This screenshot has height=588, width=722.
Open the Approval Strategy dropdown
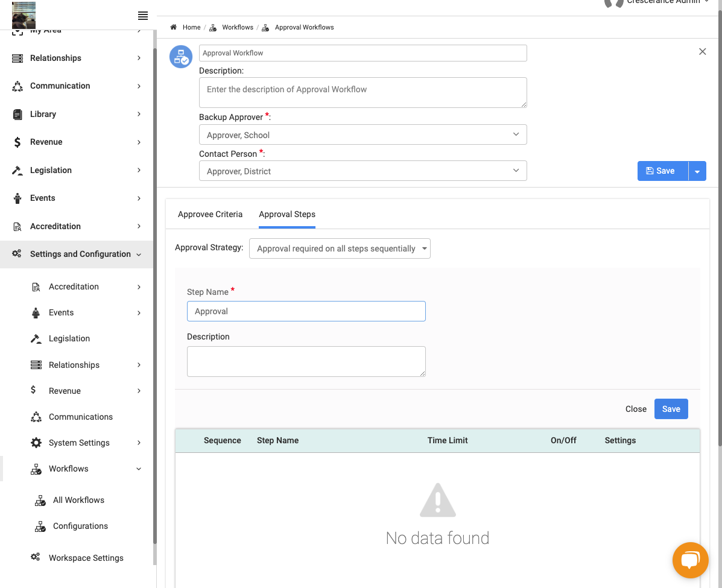pyautogui.click(x=340, y=248)
